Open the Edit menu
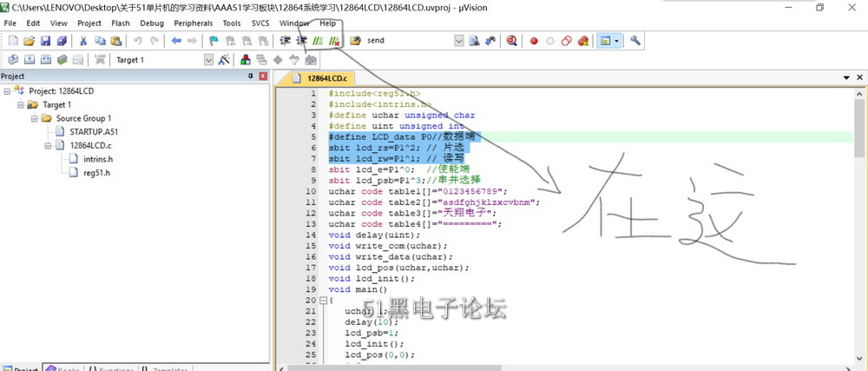Screen dimensions: 868x371 [x=33, y=23]
